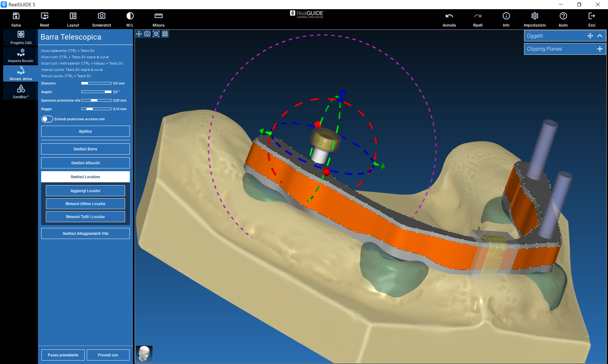
Task: Toggle Estendi protezione accesso vite switch
Action: [47, 119]
